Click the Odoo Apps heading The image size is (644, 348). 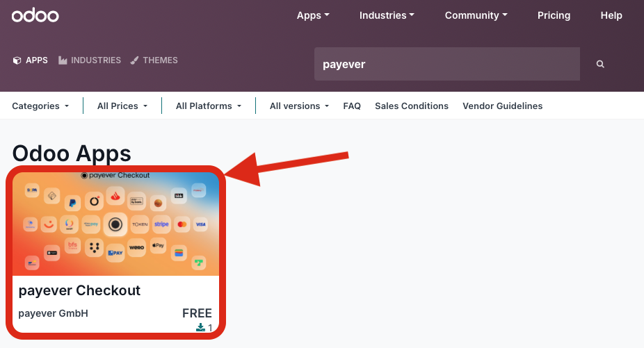click(72, 154)
